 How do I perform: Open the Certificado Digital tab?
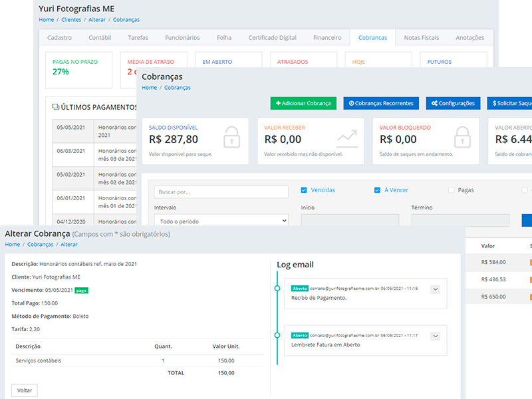tap(273, 38)
